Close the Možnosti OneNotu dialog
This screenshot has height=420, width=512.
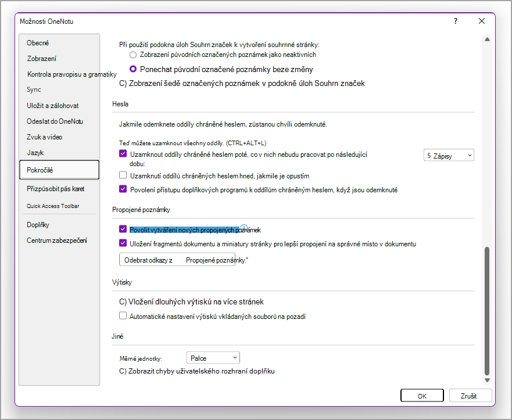tap(482, 21)
